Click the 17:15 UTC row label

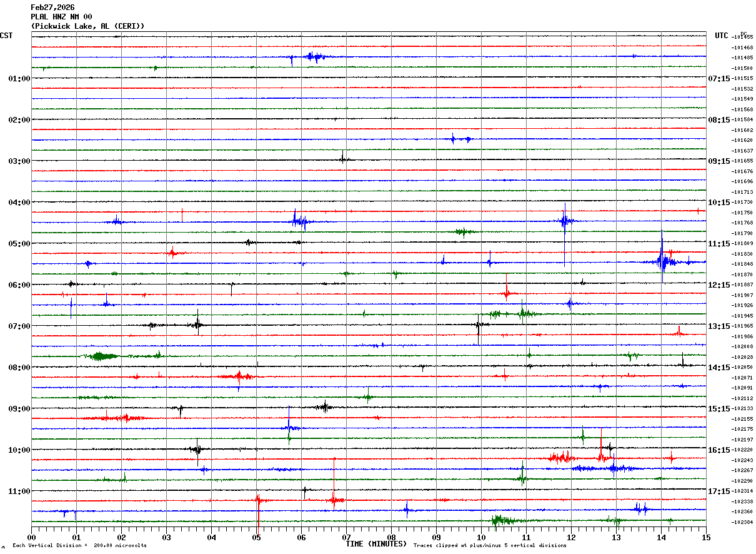719,491
